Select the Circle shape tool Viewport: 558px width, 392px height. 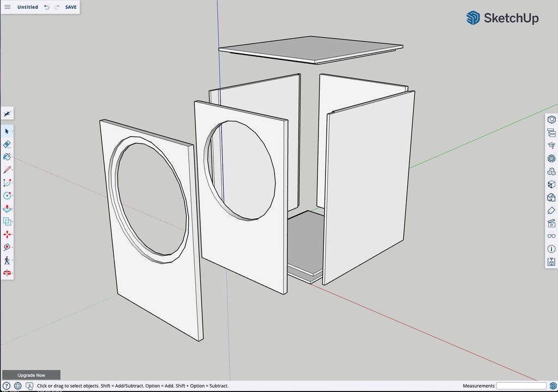pos(7,195)
